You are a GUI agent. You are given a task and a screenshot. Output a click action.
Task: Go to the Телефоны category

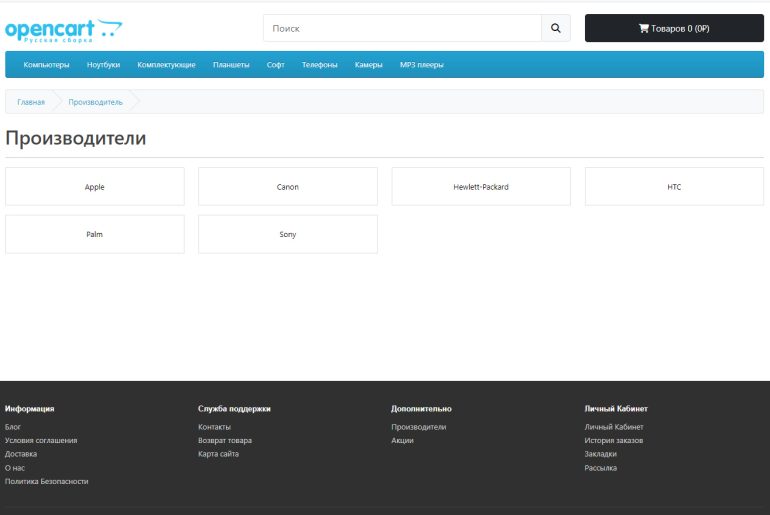(319, 65)
